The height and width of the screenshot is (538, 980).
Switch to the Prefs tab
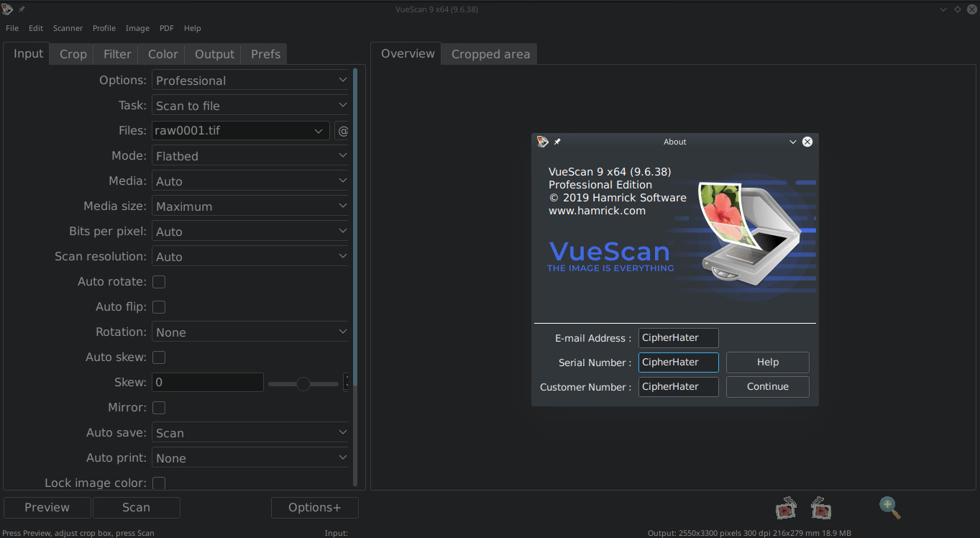265,54
